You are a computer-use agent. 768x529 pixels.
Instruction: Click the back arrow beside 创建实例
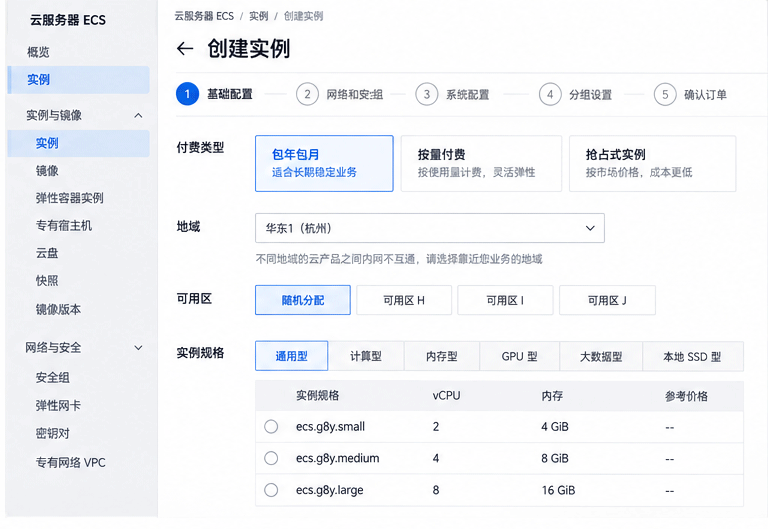click(185, 48)
